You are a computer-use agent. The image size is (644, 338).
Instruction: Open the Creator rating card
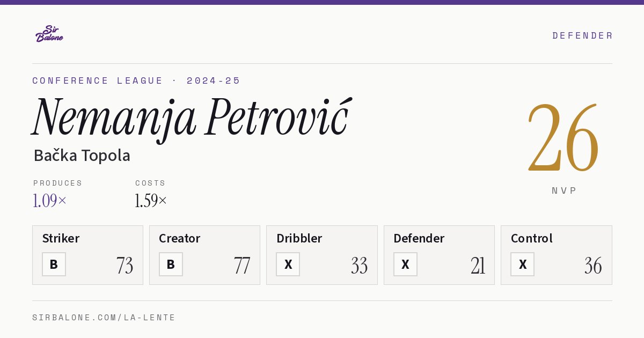coord(204,255)
